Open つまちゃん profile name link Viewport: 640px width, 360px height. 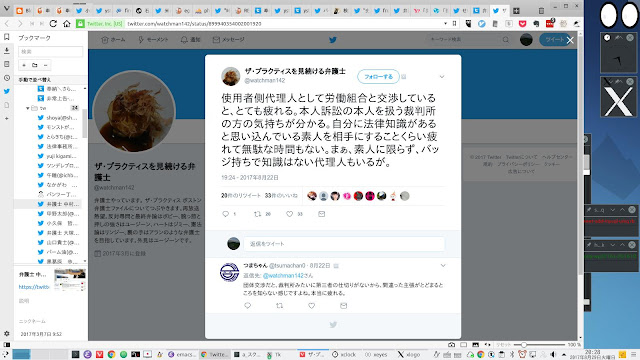point(255,266)
